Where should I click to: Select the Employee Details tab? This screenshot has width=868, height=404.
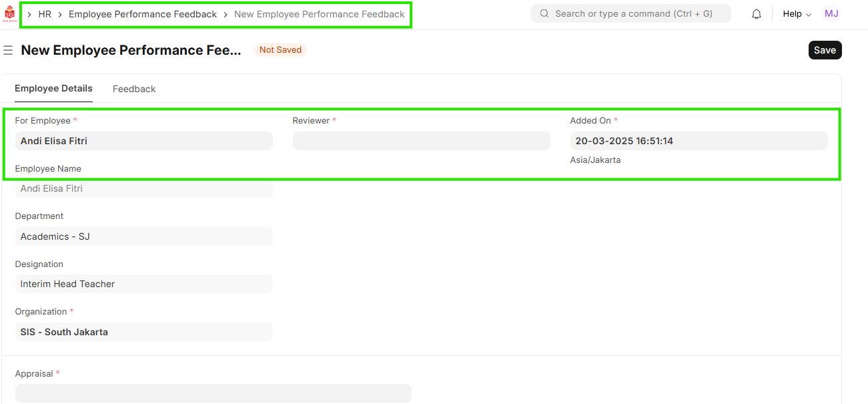[53, 89]
